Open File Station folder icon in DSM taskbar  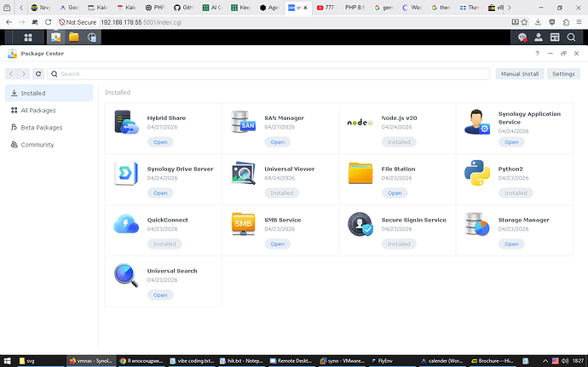(74, 37)
